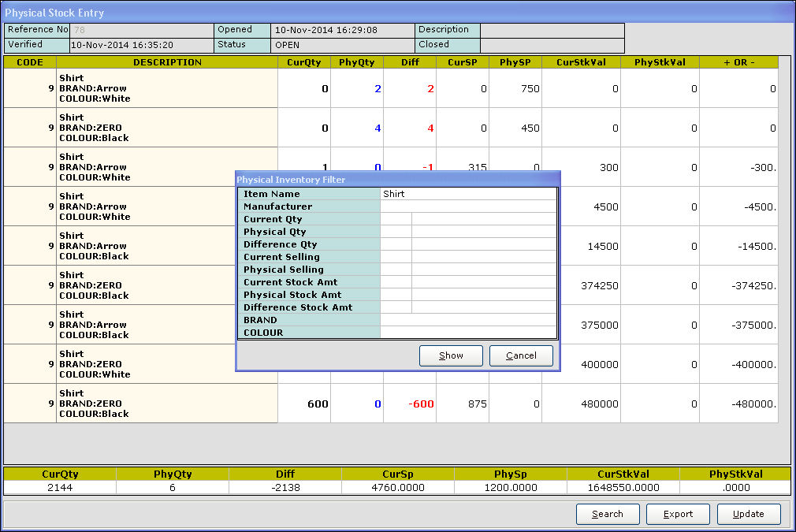Select the Manufacturer filter field
796x532 pixels.
point(468,206)
